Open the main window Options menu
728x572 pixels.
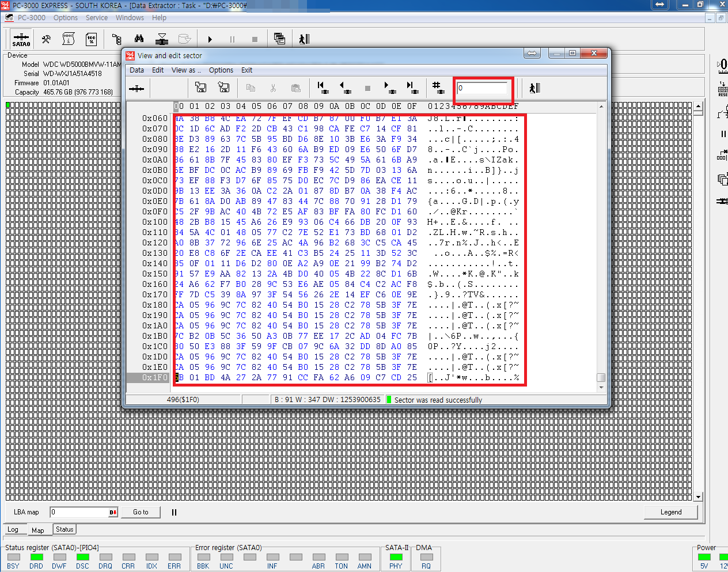(x=66, y=18)
